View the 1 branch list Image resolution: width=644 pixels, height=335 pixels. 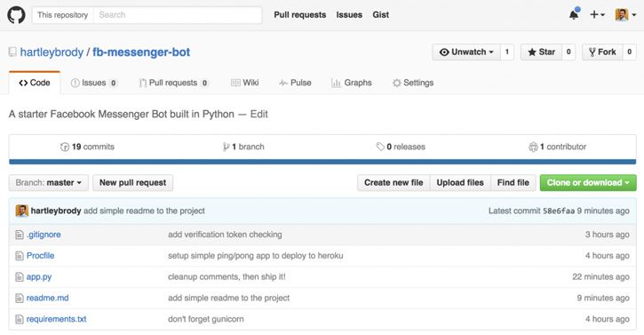coord(243,147)
